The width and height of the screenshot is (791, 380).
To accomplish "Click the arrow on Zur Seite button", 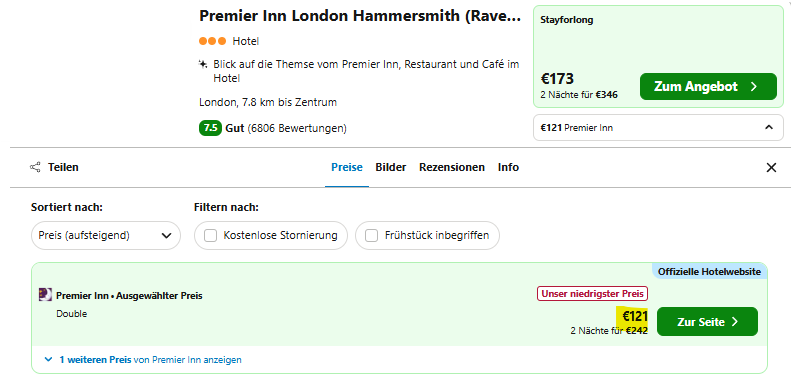I will [x=734, y=321].
